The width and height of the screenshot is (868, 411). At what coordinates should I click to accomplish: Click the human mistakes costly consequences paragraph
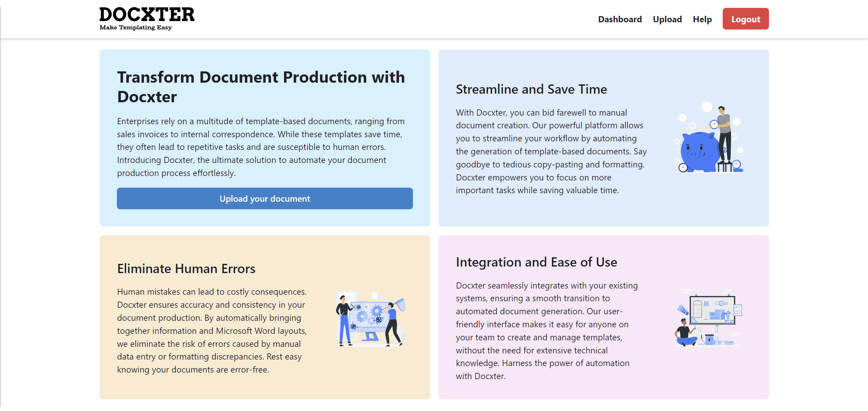click(x=212, y=330)
